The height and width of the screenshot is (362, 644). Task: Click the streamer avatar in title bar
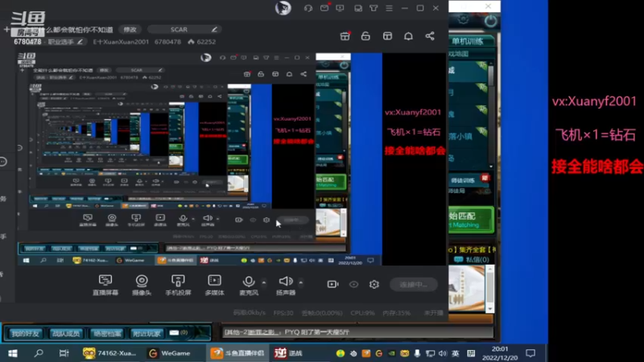(x=283, y=8)
